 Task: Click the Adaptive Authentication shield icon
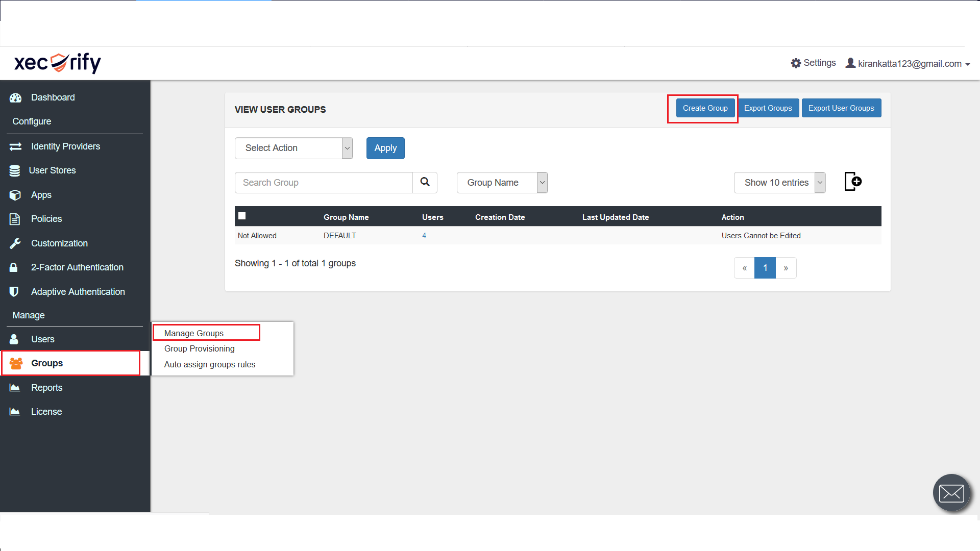[14, 292]
